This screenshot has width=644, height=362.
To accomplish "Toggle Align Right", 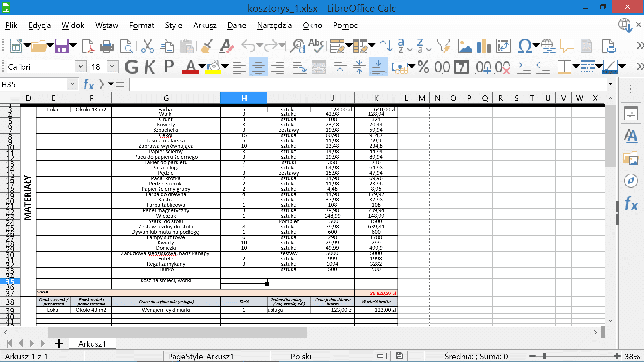I will click(x=278, y=67).
